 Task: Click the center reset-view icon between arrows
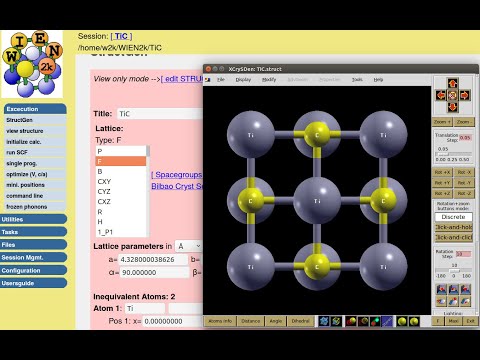click(x=452, y=96)
